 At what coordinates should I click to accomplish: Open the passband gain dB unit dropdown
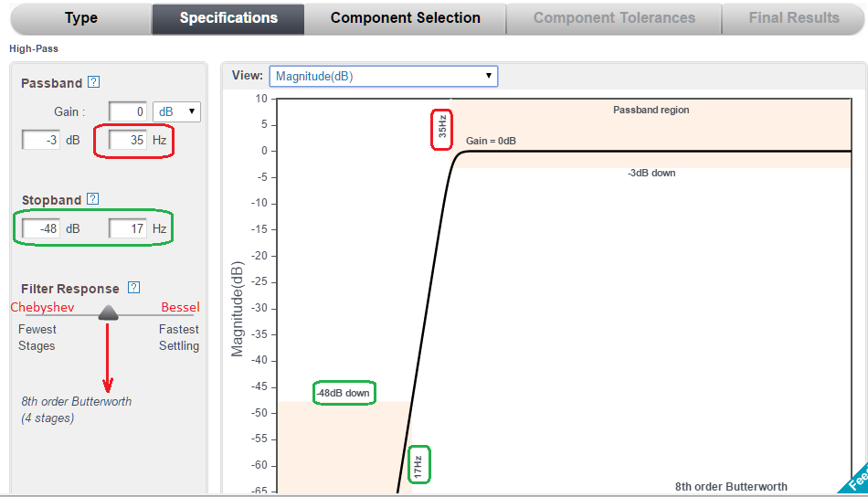[x=176, y=111]
